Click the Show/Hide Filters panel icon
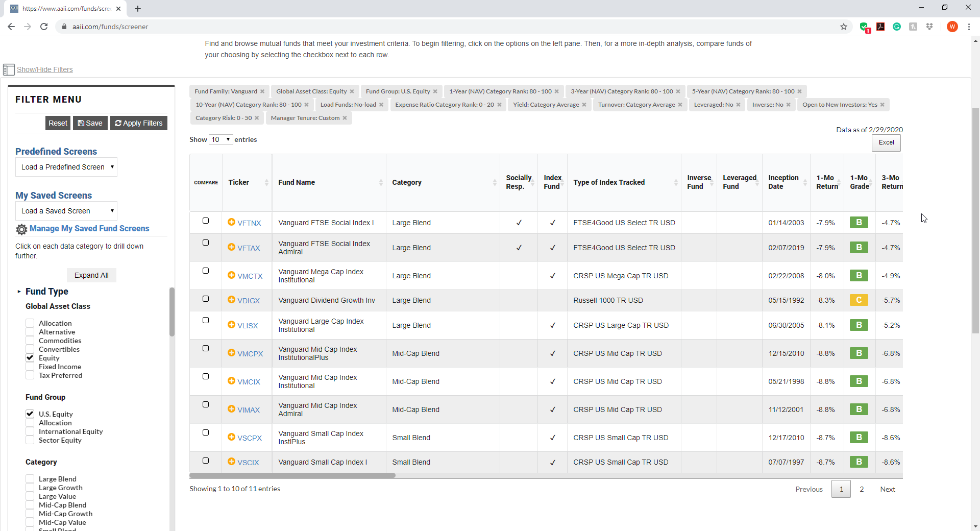This screenshot has height=531, width=980. [9, 69]
